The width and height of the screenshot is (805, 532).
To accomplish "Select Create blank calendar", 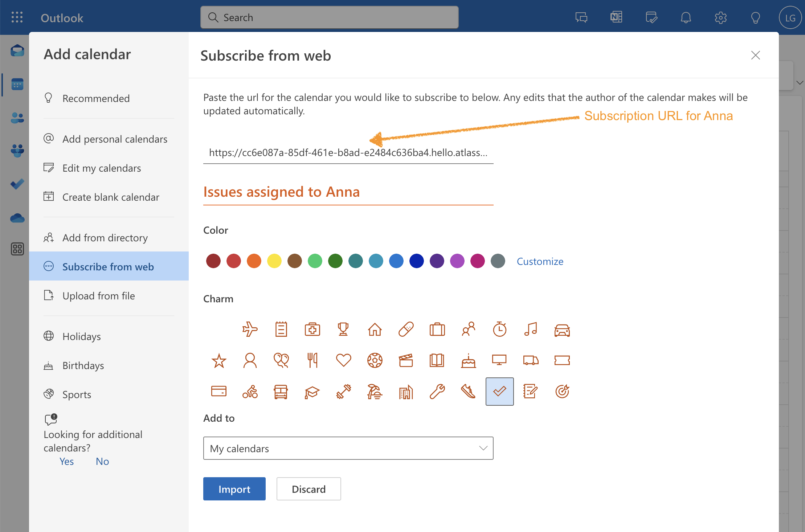I will pos(109,197).
